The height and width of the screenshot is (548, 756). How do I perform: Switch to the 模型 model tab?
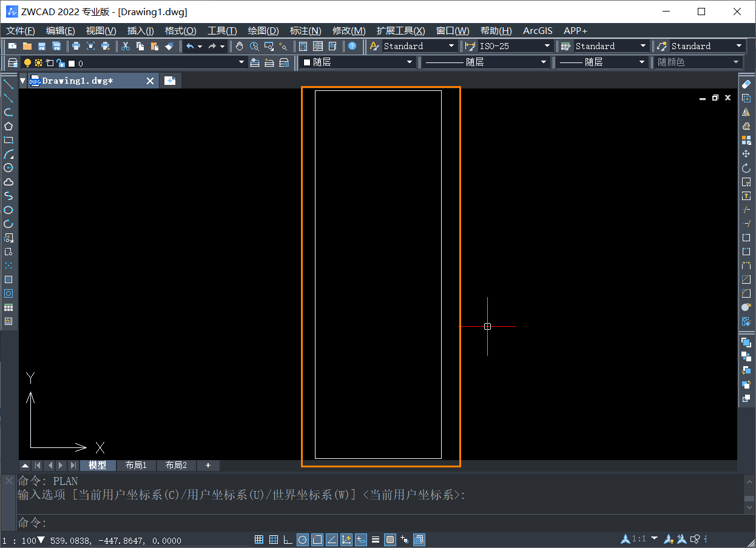pos(97,466)
